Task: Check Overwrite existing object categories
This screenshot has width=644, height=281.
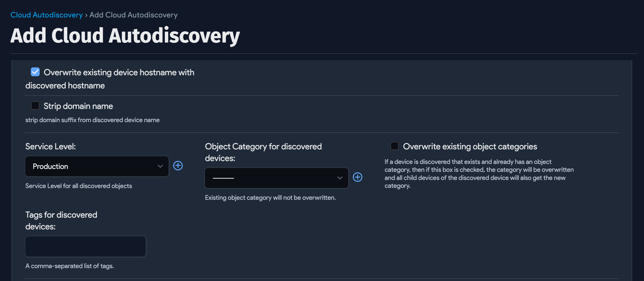Action: click(x=394, y=146)
